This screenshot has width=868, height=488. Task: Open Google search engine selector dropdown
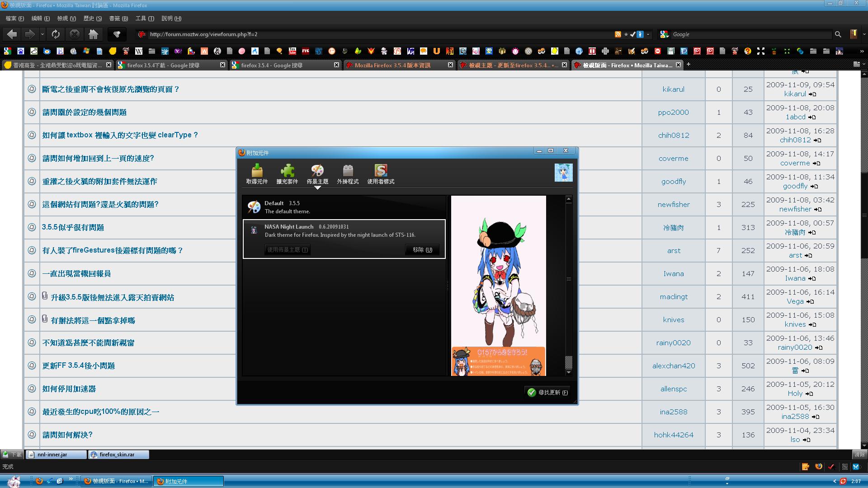(x=664, y=34)
